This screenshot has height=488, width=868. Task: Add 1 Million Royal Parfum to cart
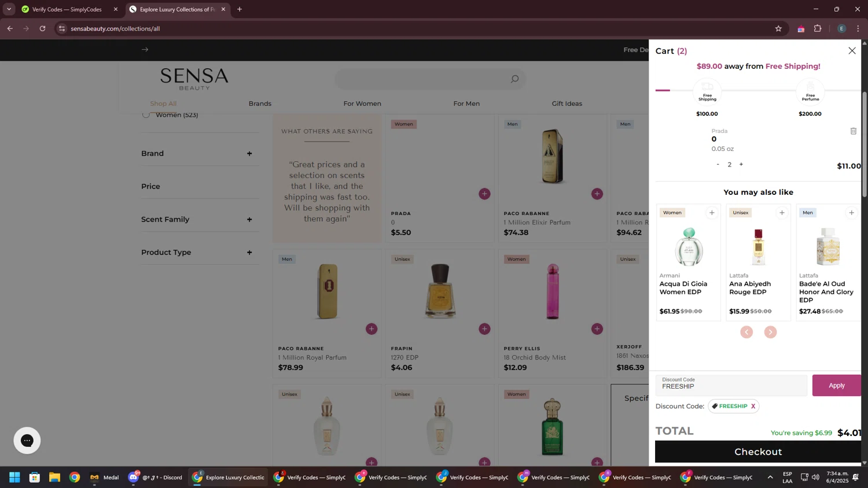click(x=372, y=329)
